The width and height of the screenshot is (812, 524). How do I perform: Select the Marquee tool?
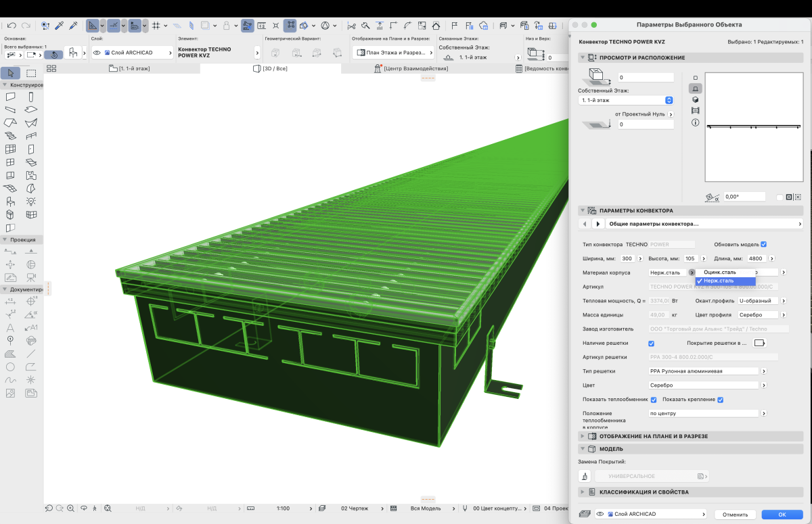tap(31, 73)
